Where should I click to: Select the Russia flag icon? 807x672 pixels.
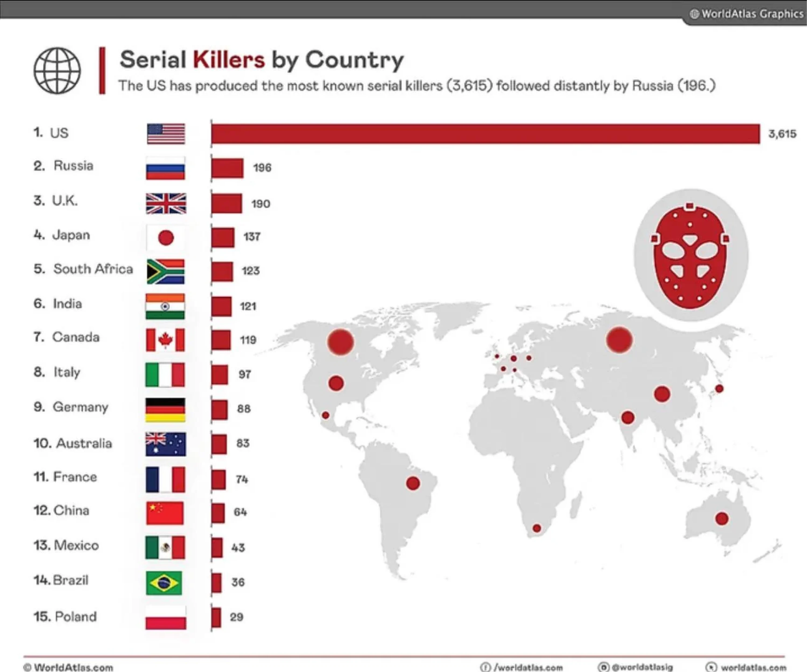[x=165, y=168]
